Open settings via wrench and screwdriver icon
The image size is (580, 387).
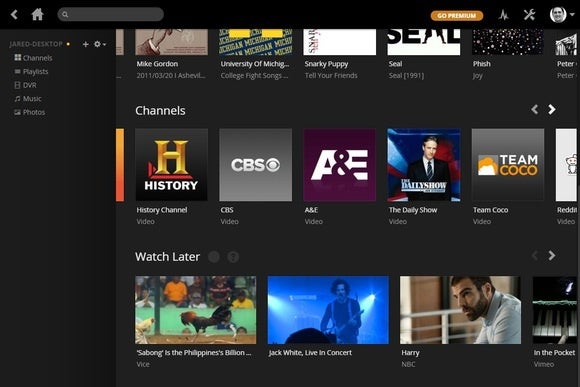click(529, 15)
